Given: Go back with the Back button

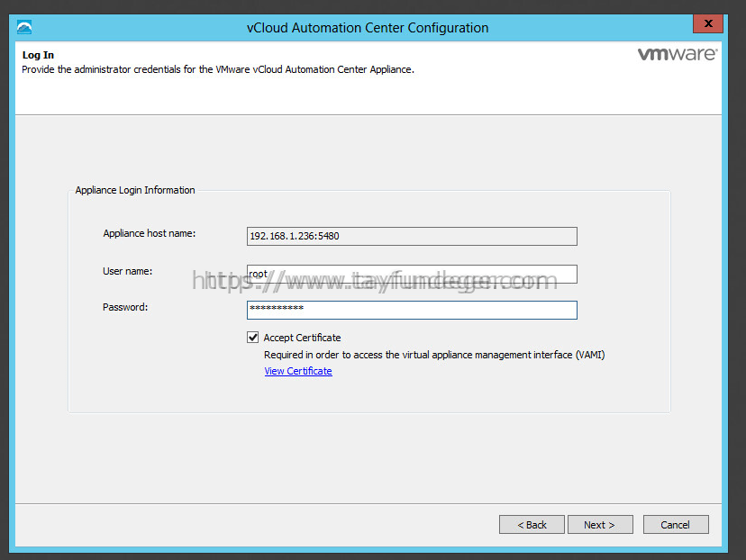Looking at the screenshot, I should point(532,525).
